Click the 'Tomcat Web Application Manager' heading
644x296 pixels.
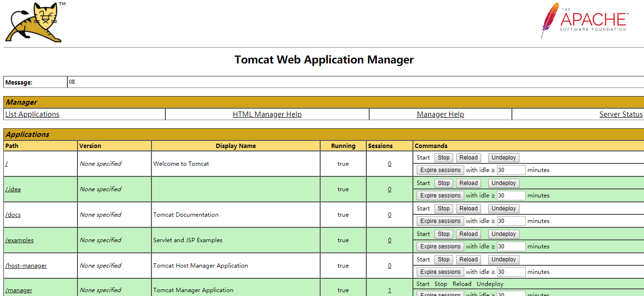[324, 60]
